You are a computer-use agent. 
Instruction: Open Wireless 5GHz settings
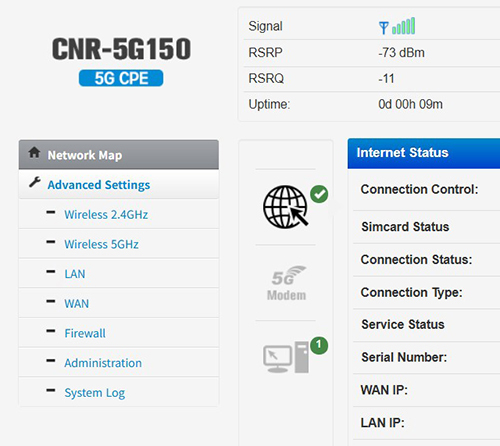coord(101,244)
